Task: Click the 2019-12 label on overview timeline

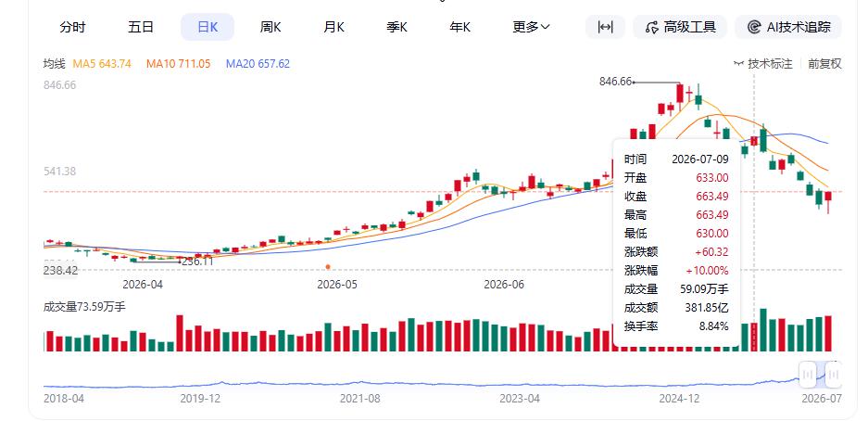Action: [x=200, y=399]
